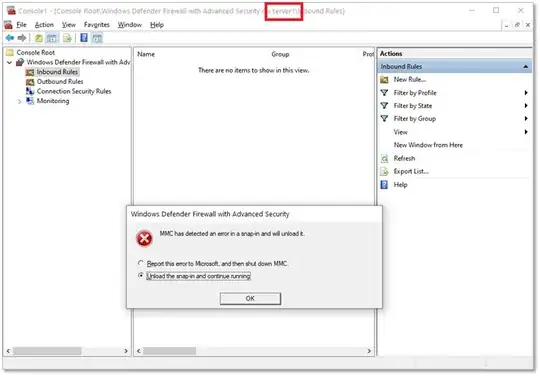
Task: Expand the Monitoring tree node
Action: (x=20, y=101)
